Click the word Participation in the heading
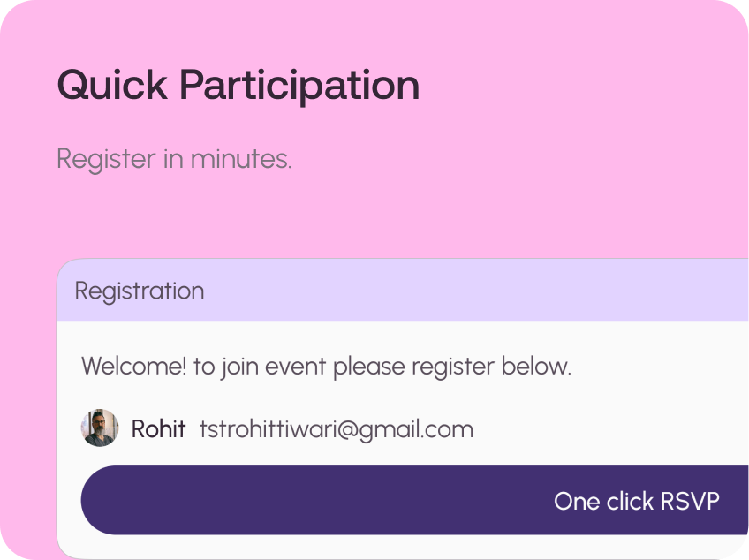749x560 pixels. point(299,86)
